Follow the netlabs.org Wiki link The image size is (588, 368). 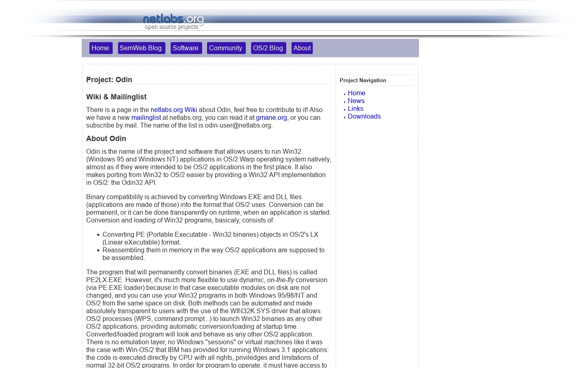click(174, 110)
